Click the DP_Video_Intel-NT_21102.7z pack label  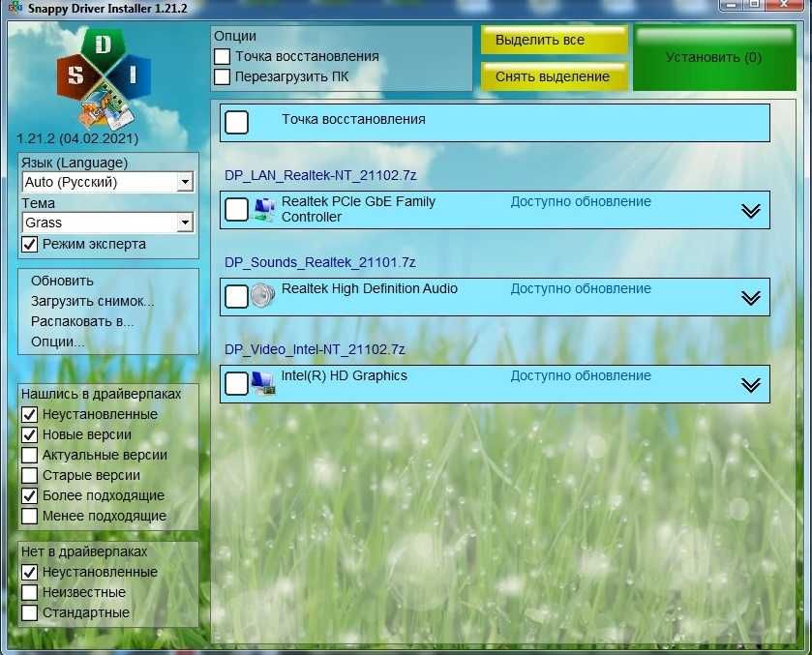click(315, 349)
